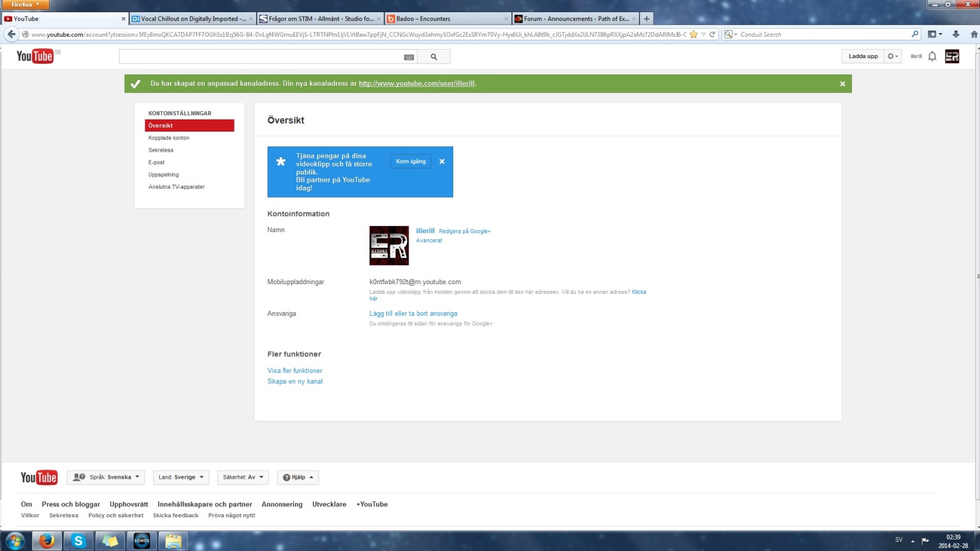Click the magnifier search button
Image resolution: width=980 pixels, height=551 pixels.
coord(434,57)
